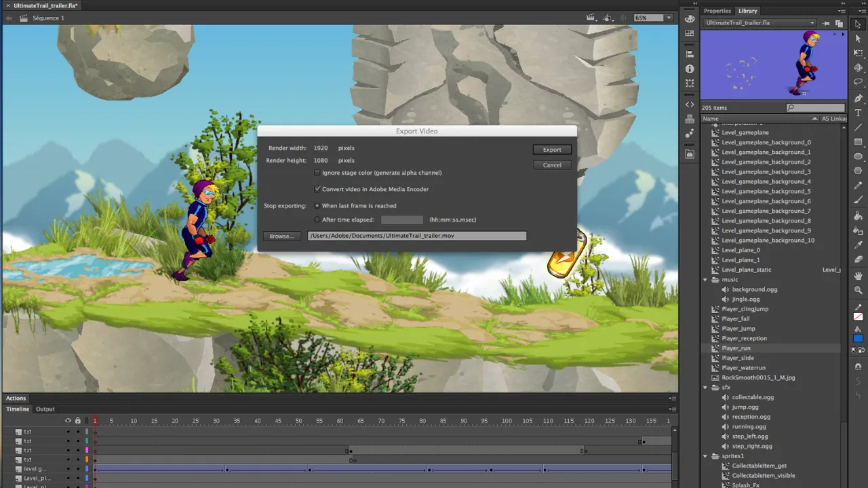Open the stage zoom 65% dropdown
The height and width of the screenshot is (488, 868).
pyautogui.click(x=669, y=18)
